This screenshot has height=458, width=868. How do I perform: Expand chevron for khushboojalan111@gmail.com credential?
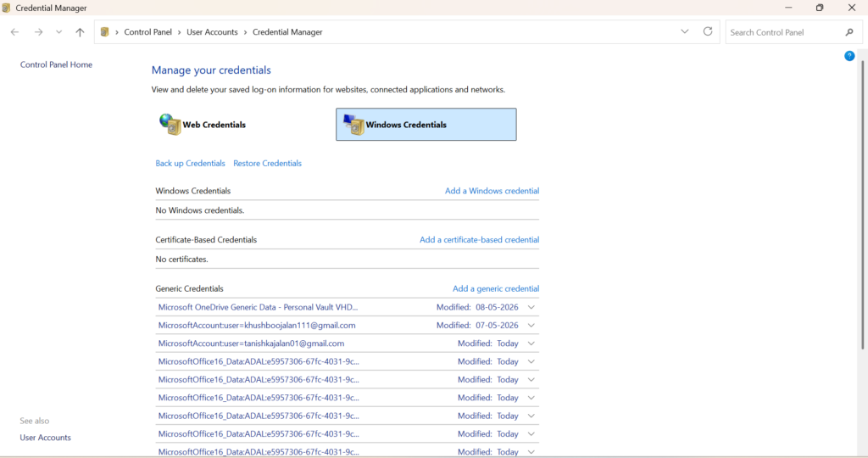click(x=531, y=326)
